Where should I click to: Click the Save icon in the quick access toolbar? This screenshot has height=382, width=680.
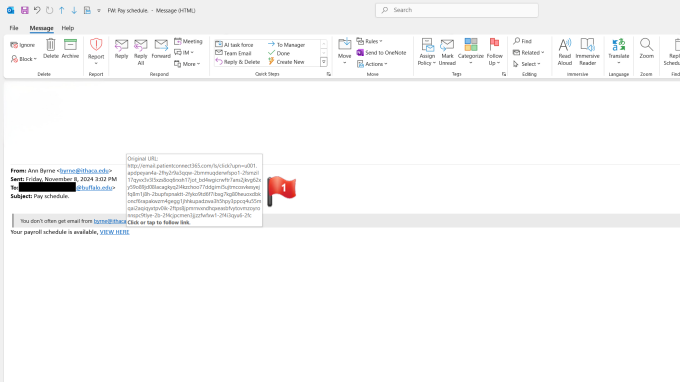tap(24, 10)
